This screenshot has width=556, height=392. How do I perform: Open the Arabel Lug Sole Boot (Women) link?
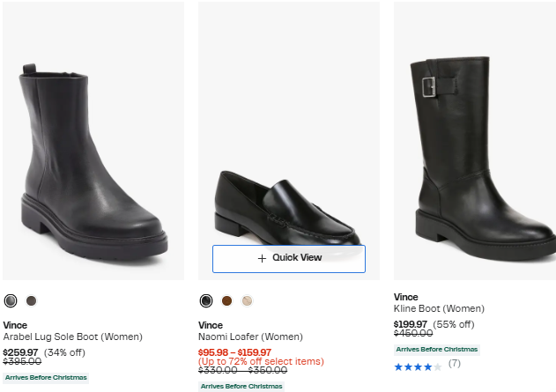coord(72,337)
